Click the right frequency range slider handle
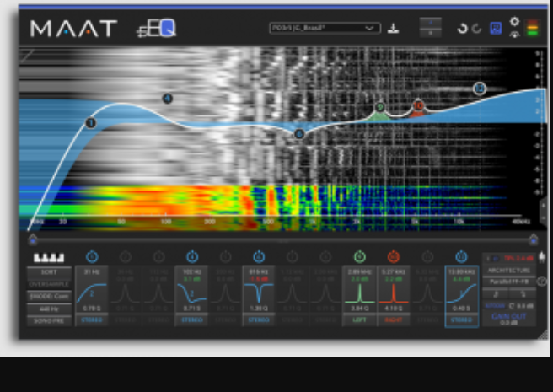The width and height of the screenshot is (553, 392). click(534, 239)
